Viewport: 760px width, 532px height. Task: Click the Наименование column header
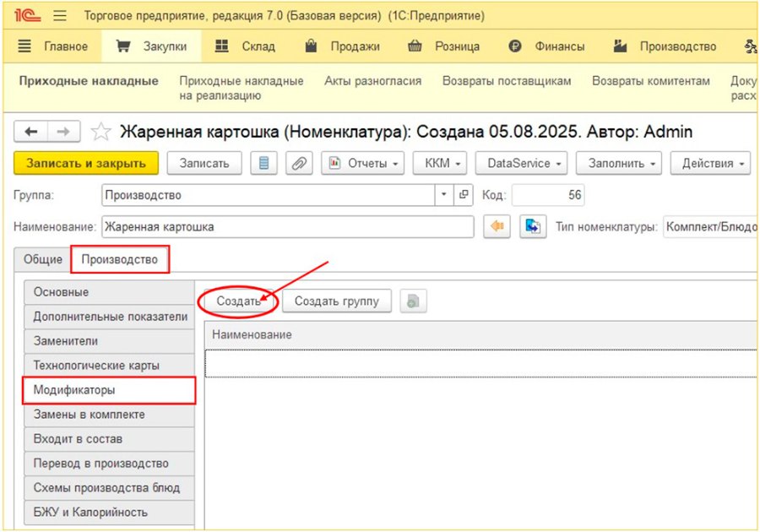pyautogui.click(x=480, y=334)
